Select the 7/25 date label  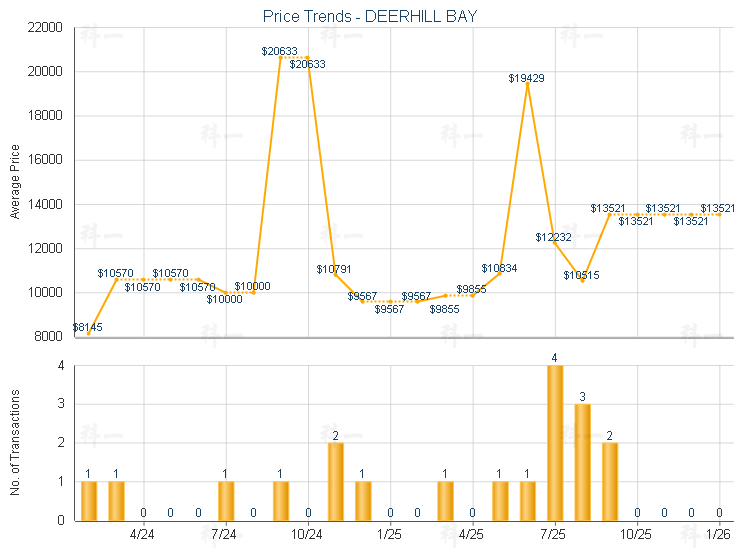pyautogui.click(x=554, y=535)
